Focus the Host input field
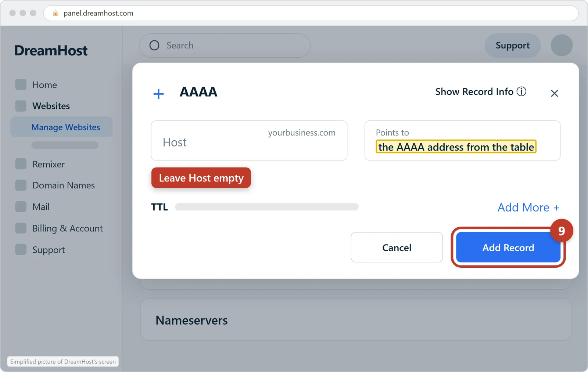The width and height of the screenshot is (588, 372). (x=249, y=140)
